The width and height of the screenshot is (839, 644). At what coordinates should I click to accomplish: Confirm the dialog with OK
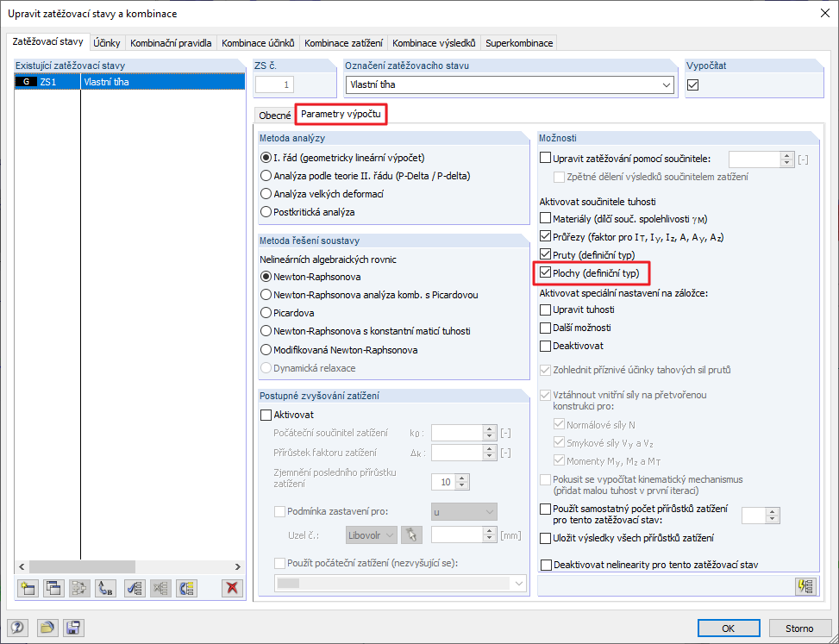pyautogui.click(x=729, y=628)
